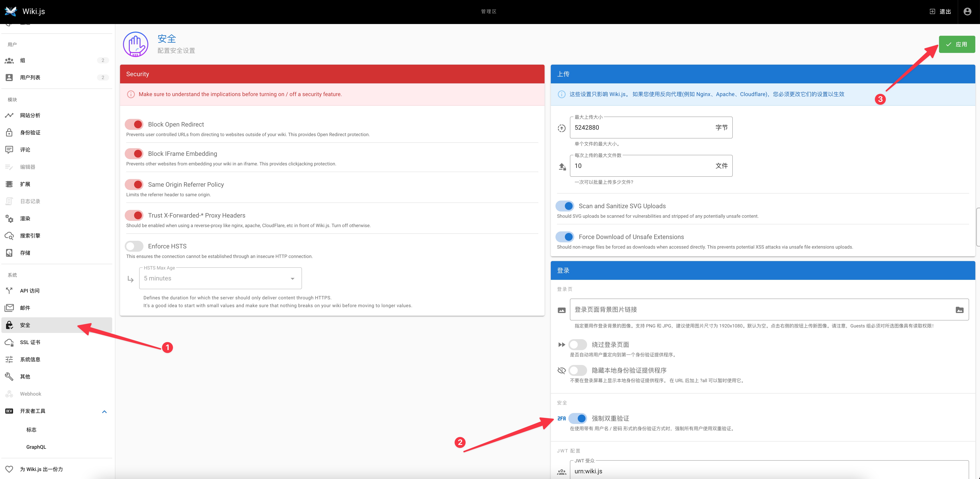Viewport: 980px width, 479px height.
Task: Click the groups people icon in sidebar
Action: pos(9,61)
